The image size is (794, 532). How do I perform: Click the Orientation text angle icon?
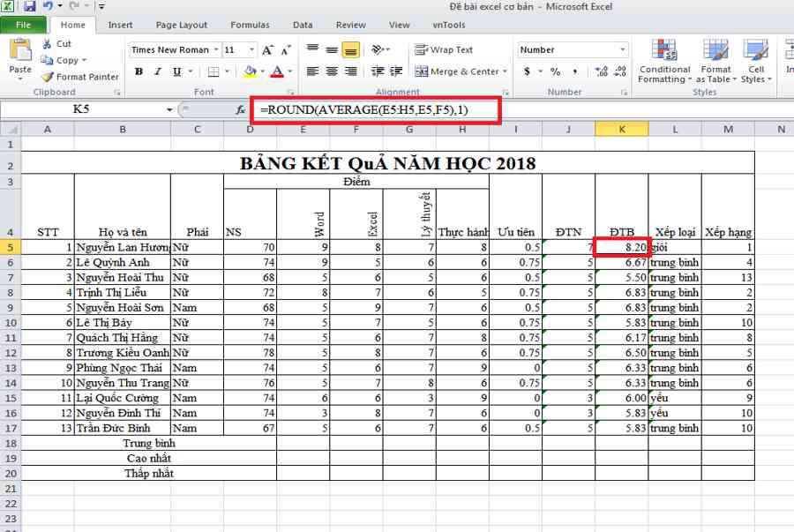[x=378, y=49]
